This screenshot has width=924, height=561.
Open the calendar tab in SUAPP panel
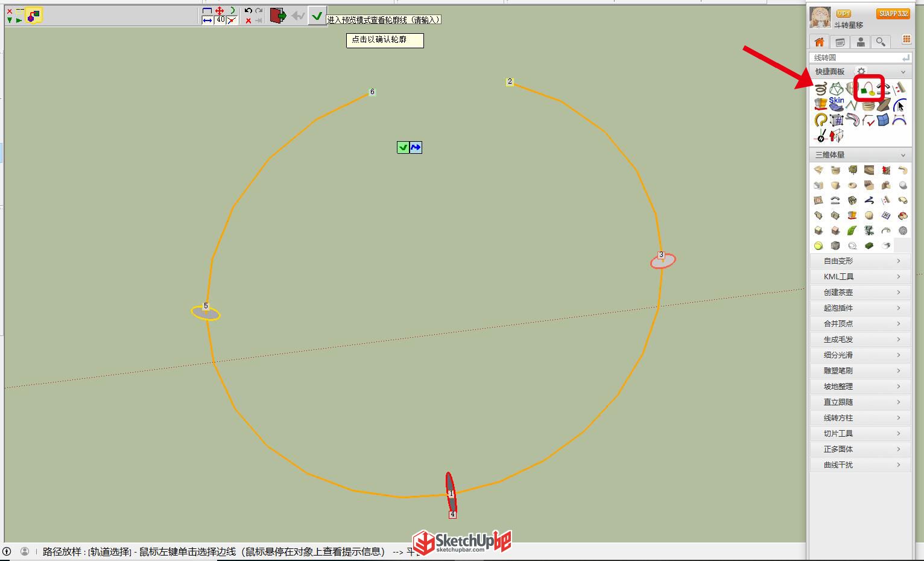(x=840, y=42)
